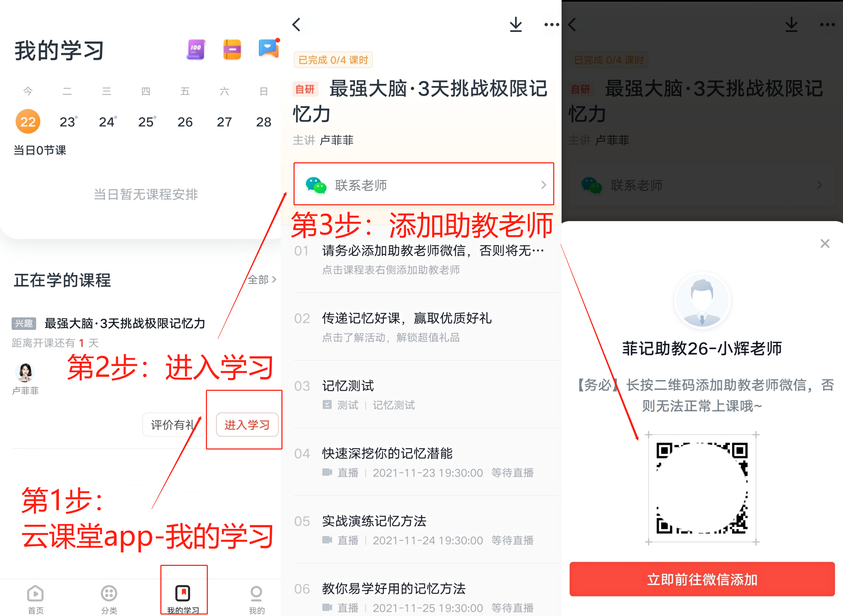Close the teaching assistant QR popup
This screenshot has height=616, width=843.
click(825, 244)
